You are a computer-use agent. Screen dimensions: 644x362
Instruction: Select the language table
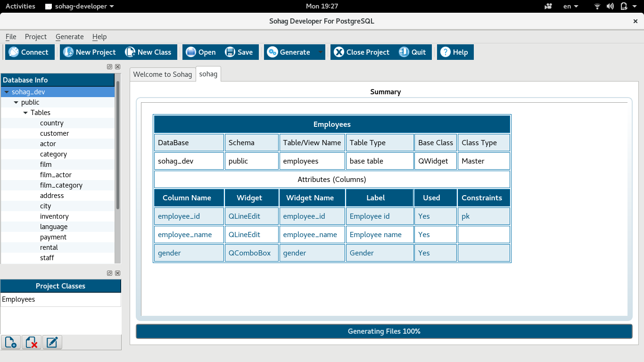tap(54, 227)
